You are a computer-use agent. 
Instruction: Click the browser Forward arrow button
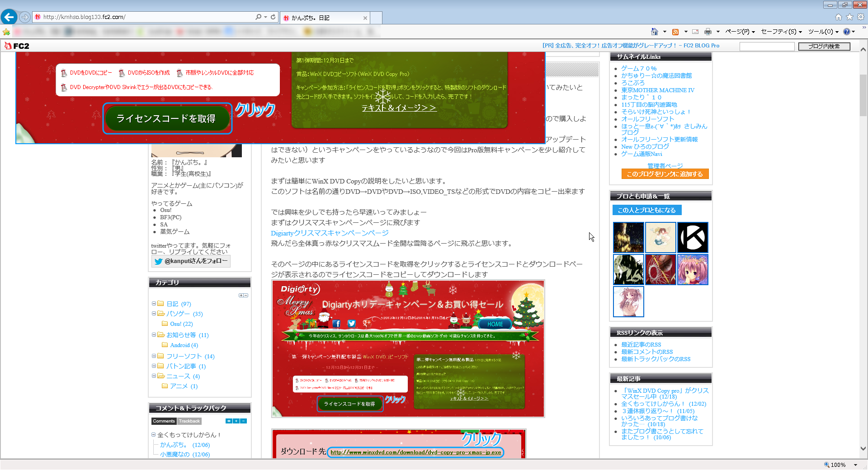25,17
